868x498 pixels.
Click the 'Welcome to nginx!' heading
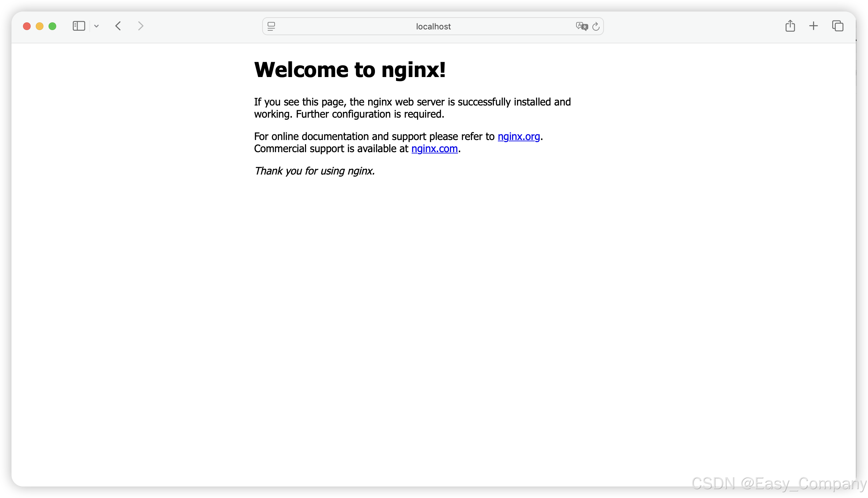pos(350,70)
